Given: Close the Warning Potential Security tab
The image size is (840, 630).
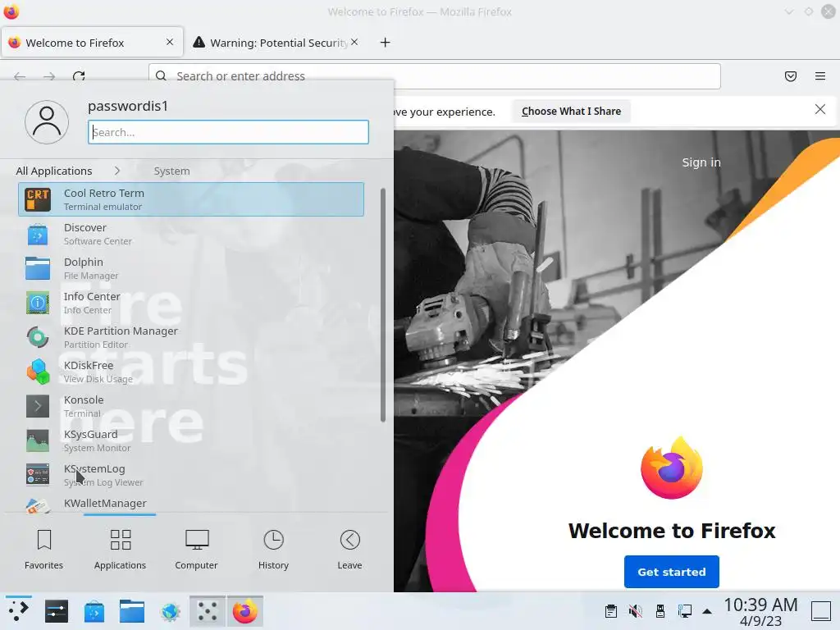Looking at the screenshot, I should [354, 42].
